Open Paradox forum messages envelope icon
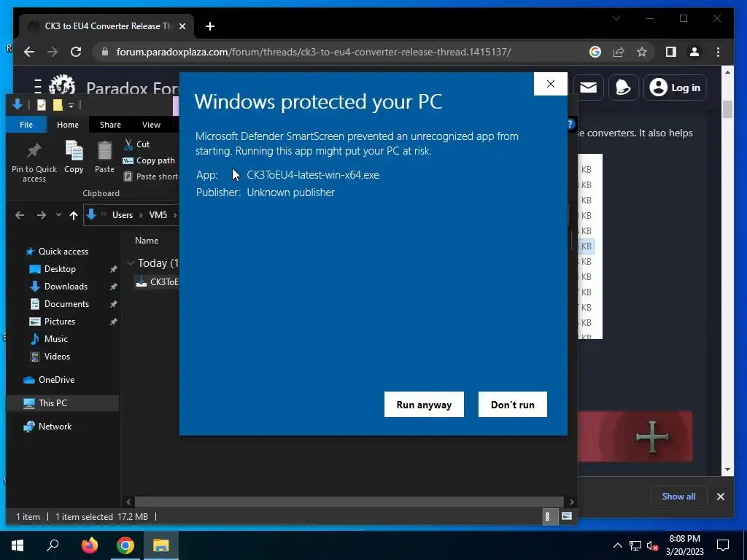 [589, 87]
